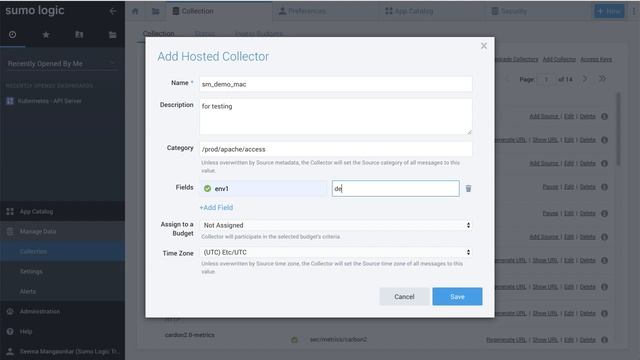Open the Assign to a Budget dropdown

pos(336,225)
